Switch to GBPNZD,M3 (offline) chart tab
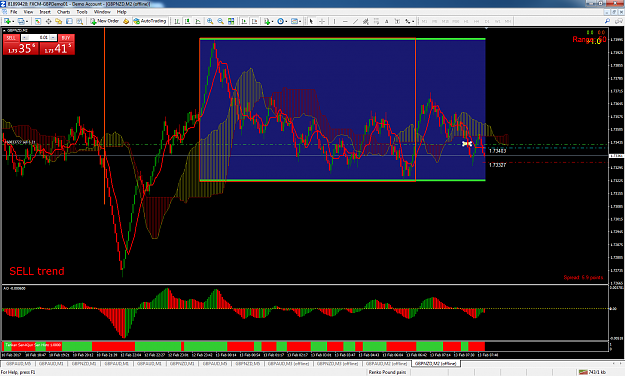 point(337,364)
